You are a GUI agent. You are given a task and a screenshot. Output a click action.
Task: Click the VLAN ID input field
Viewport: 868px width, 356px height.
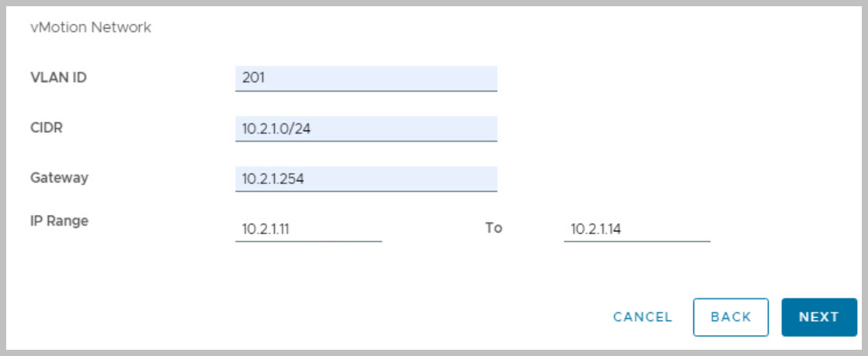tap(365, 78)
